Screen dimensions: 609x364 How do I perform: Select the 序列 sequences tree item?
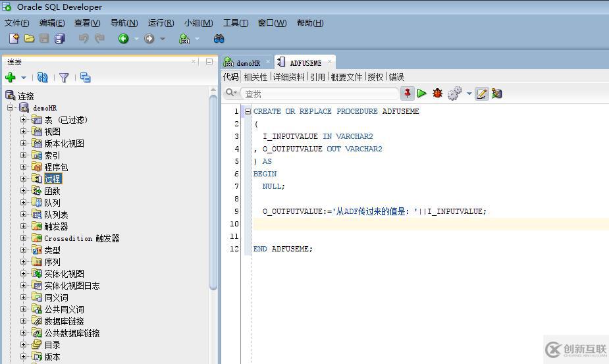tap(53, 262)
